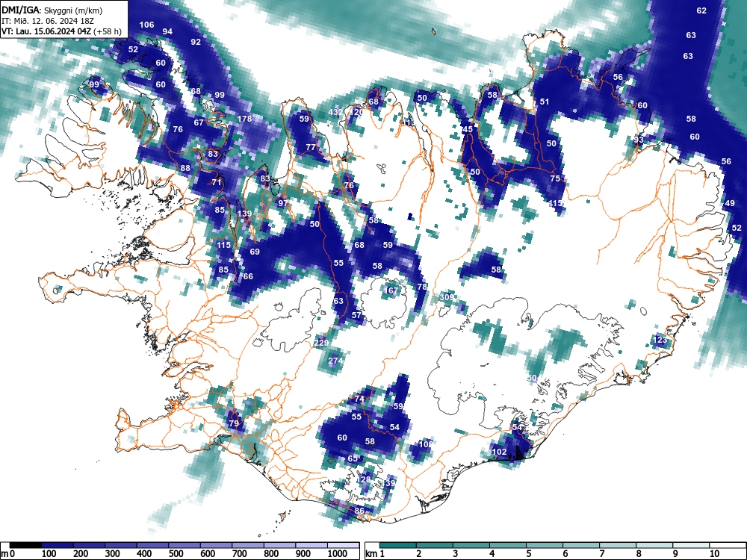Select the IT: Mið. 12. 06. 2024 18Z line

(x=49, y=21)
